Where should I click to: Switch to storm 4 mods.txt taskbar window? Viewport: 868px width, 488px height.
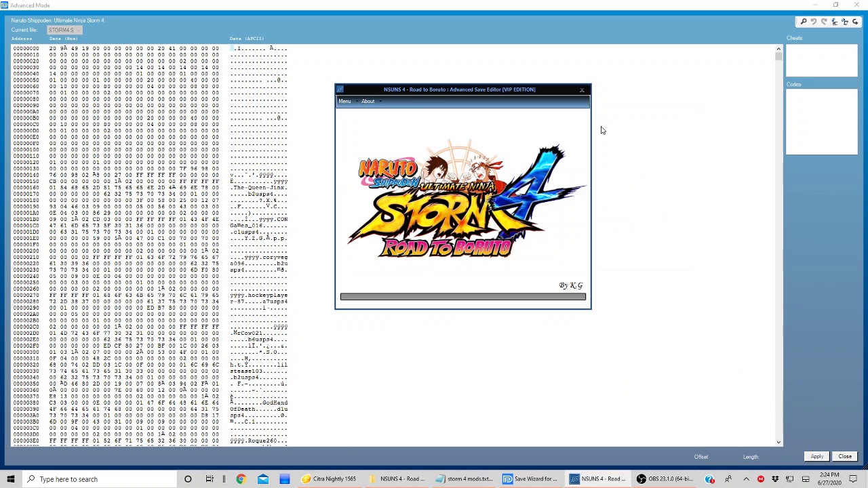coord(465,479)
